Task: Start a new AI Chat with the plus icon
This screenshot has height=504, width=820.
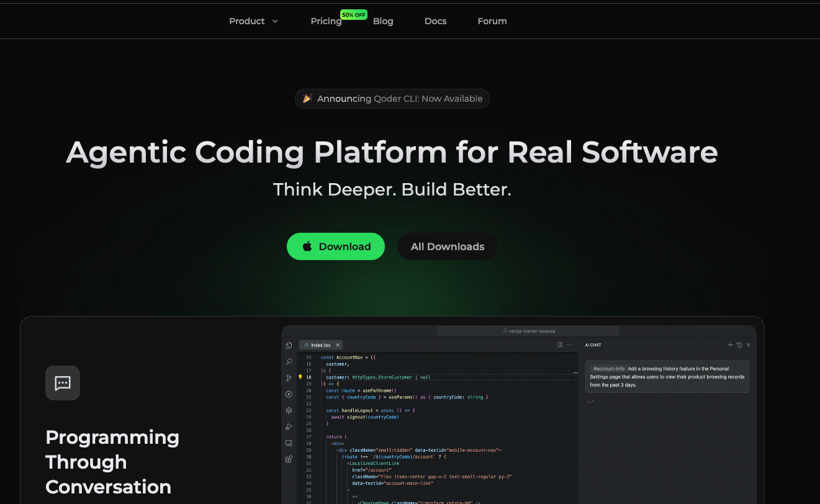Action: [730, 344]
